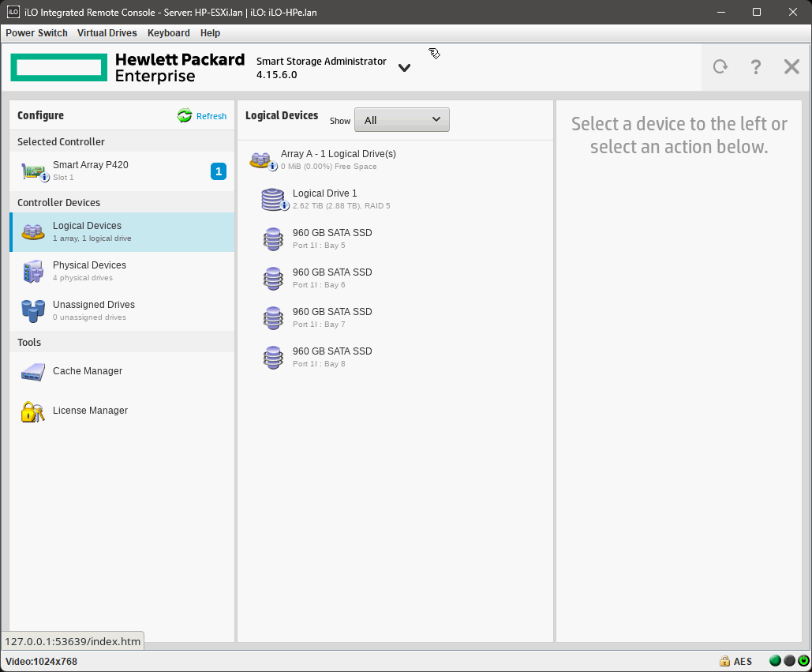The height and width of the screenshot is (672, 812).
Task: Expand the Smart Storage Administrator chevron
Action: point(405,67)
